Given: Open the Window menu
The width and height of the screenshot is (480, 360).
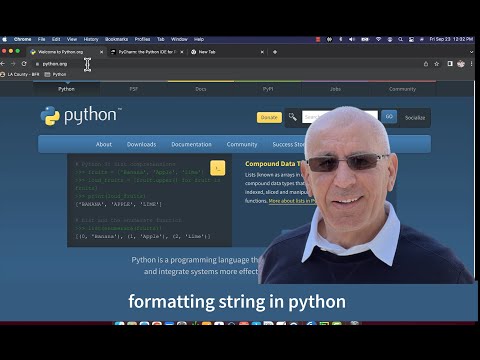Looking at the screenshot, I should [179, 39].
